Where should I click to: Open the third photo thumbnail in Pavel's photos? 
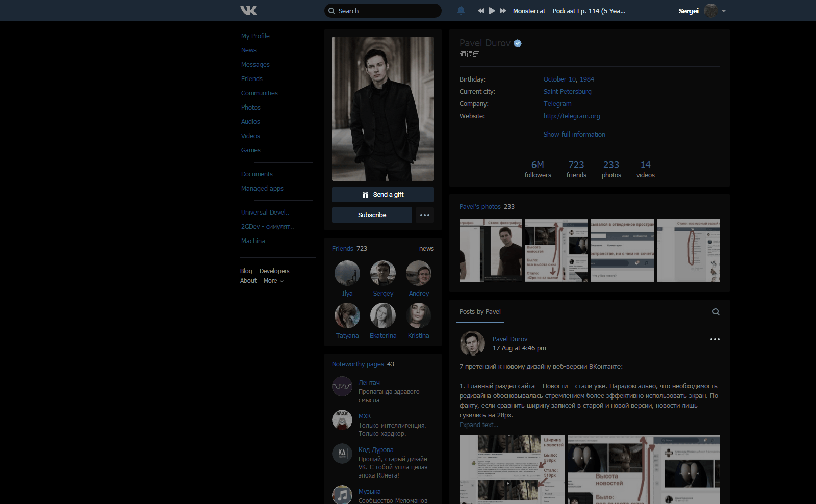tap(622, 250)
